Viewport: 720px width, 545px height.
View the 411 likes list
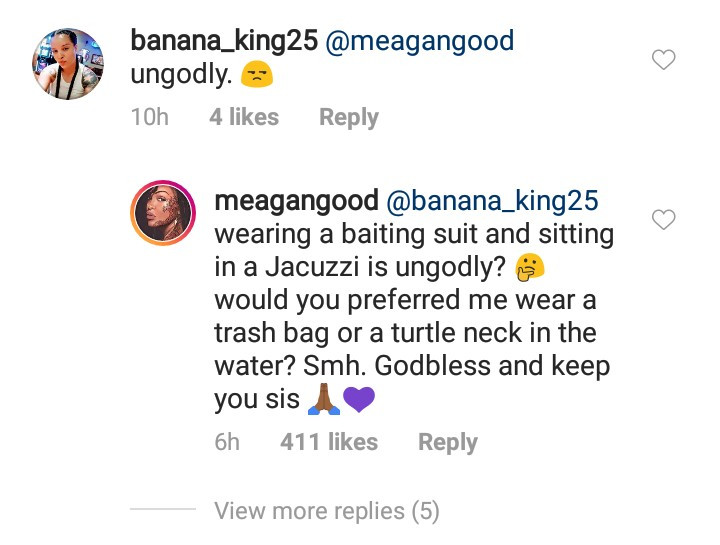click(329, 442)
